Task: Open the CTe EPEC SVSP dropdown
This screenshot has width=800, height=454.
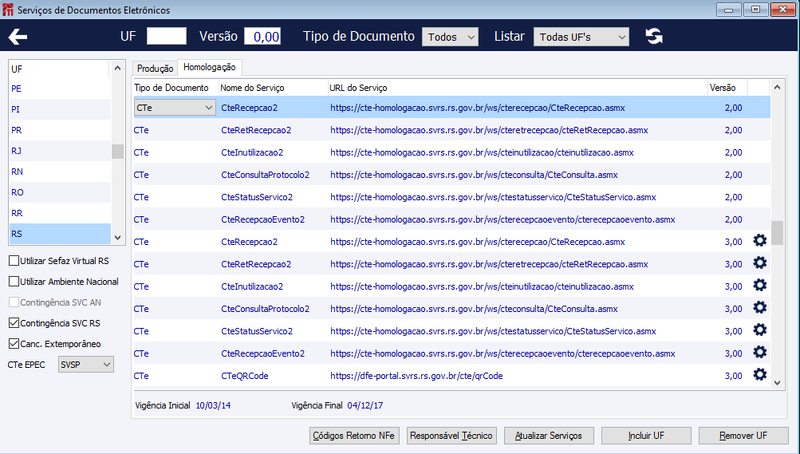Action: [x=86, y=365]
